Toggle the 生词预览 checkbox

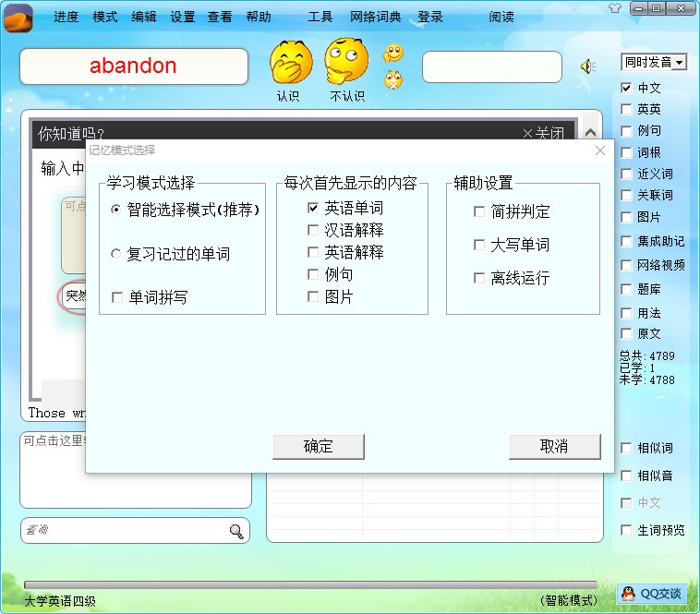click(626, 530)
